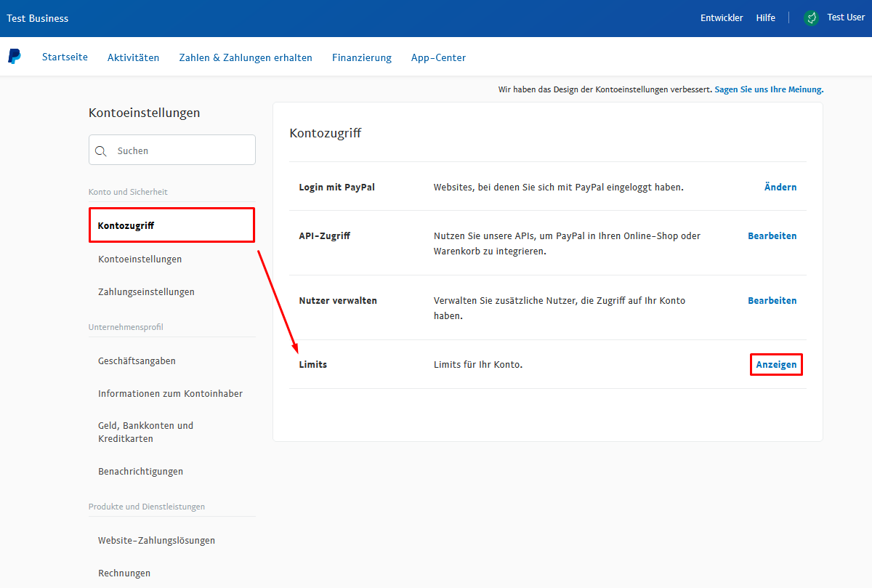Viewport: 872px width, 588px height.
Task: Click Ändern for Login mit PayPal
Action: [x=780, y=188]
